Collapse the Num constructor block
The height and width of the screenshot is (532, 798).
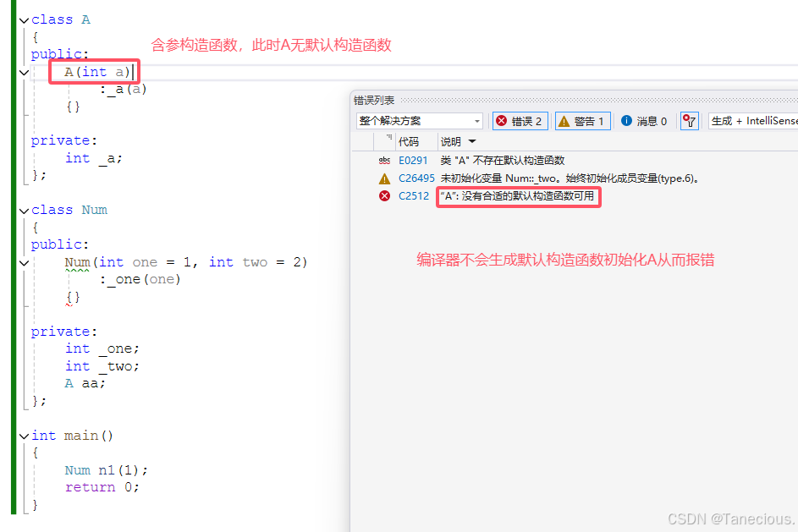pos(24,263)
